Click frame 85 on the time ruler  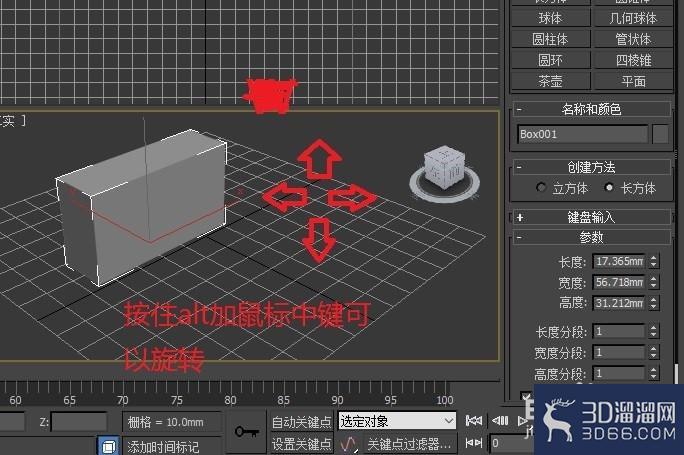click(284, 400)
